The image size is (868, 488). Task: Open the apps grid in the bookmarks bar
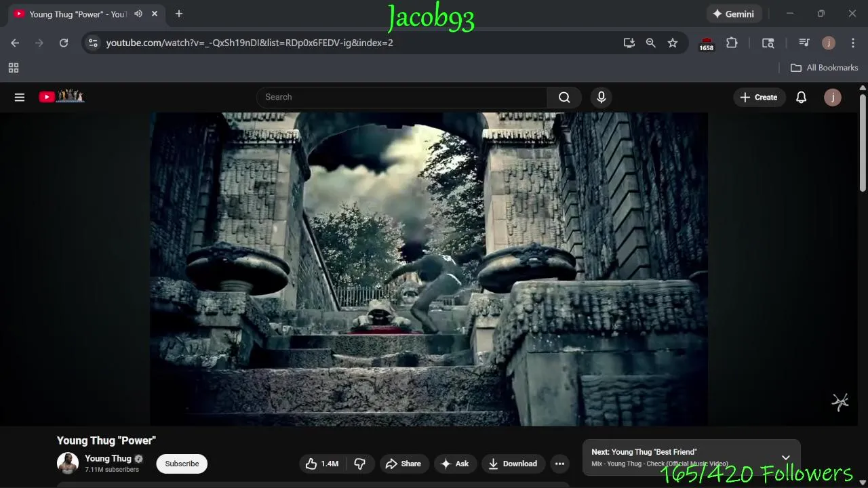click(14, 68)
